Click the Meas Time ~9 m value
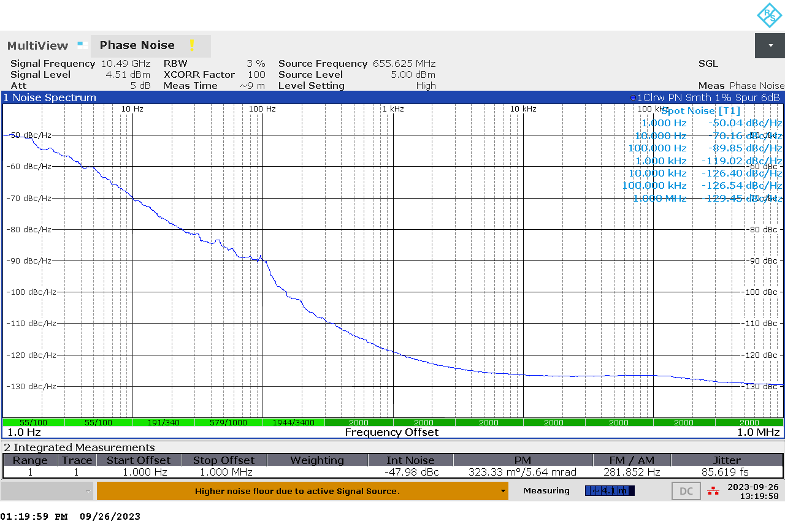785x532 pixels. point(253,86)
